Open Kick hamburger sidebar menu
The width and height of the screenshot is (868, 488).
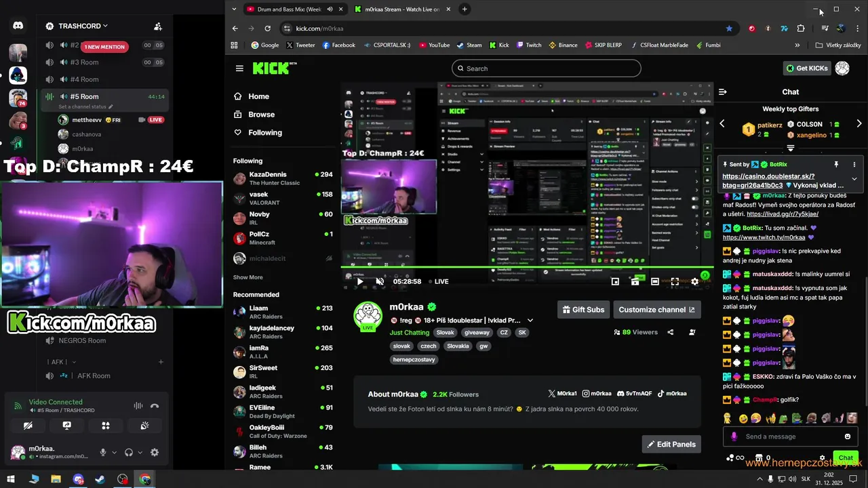pyautogui.click(x=239, y=68)
